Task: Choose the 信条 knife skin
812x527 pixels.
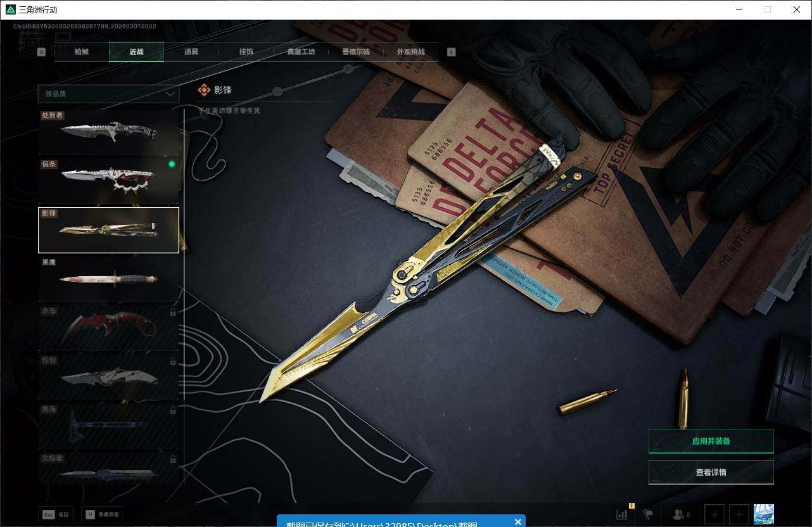Action: pyautogui.click(x=108, y=181)
